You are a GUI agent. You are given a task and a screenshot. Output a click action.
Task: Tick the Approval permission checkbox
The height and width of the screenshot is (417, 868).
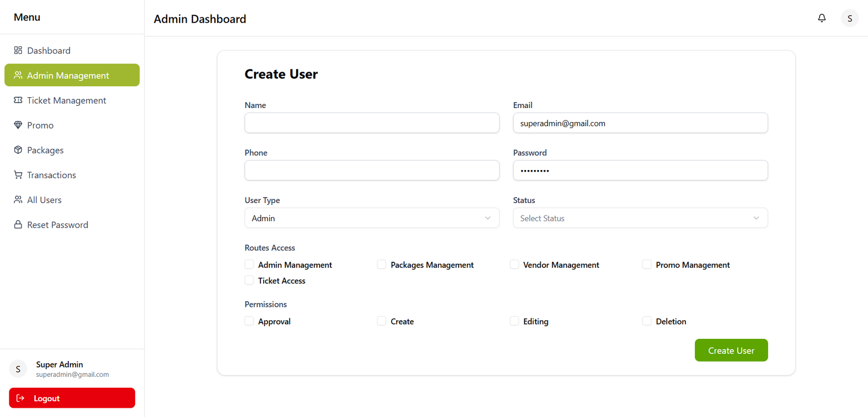(x=249, y=321)
